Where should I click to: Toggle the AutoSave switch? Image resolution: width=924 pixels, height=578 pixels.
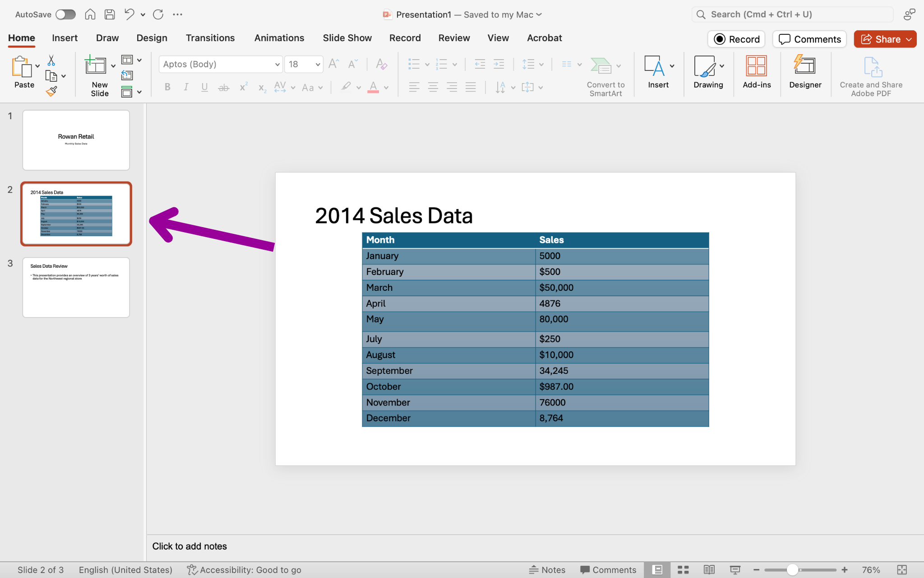tap(65, 14)
